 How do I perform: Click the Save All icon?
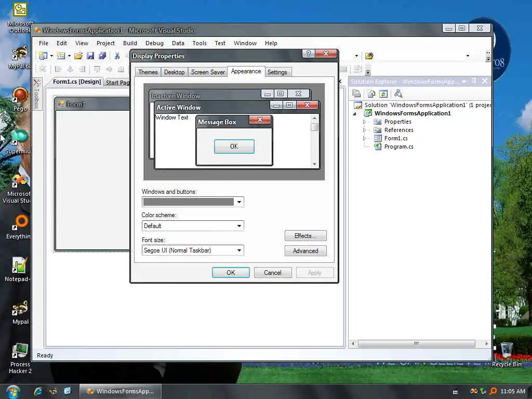point(102,56)
